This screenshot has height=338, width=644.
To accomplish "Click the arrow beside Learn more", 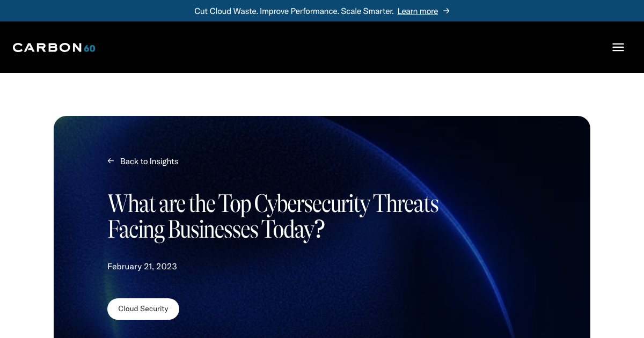I will coord(447,11).
